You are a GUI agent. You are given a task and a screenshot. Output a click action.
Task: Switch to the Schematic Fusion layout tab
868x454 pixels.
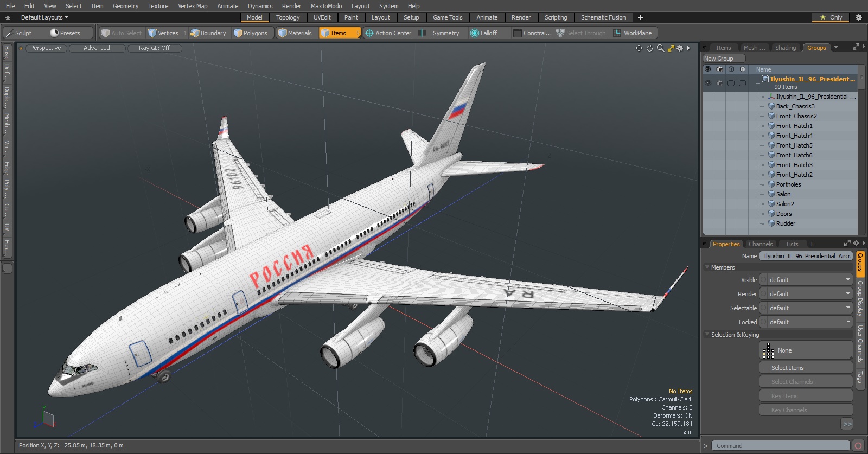click(603, 17)
